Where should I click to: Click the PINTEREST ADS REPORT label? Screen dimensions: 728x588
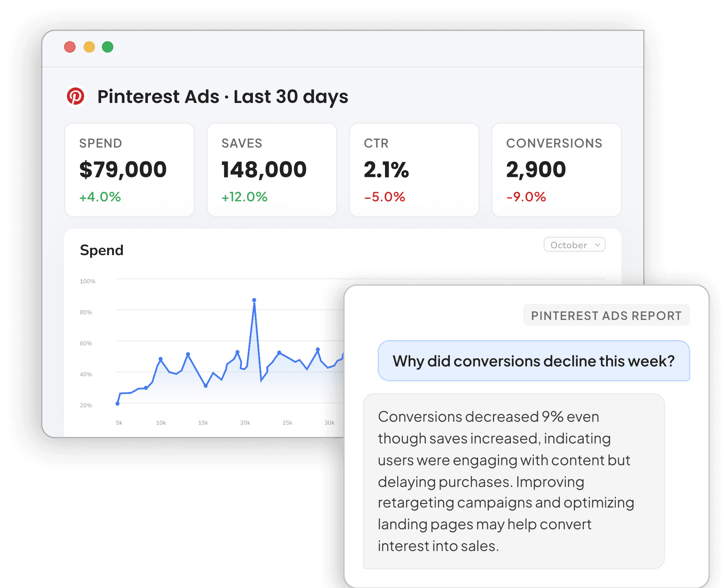point(606,315)
